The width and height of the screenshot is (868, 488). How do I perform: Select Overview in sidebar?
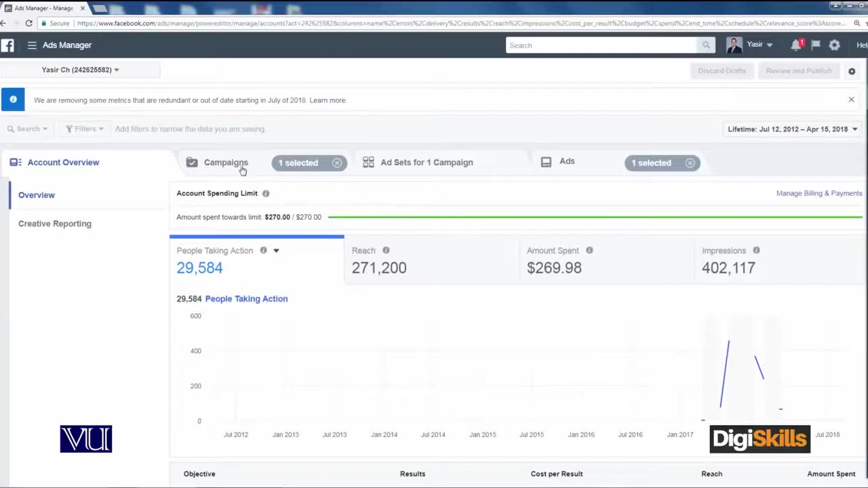pos(37,195)
